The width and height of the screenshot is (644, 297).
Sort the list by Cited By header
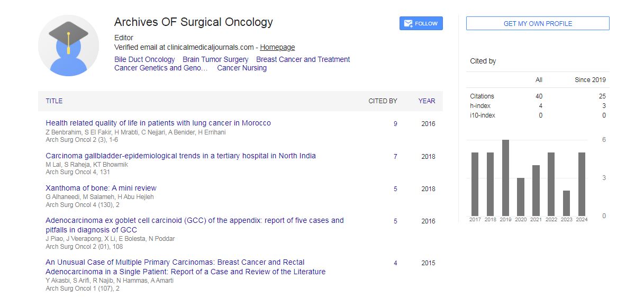point(383,101)
